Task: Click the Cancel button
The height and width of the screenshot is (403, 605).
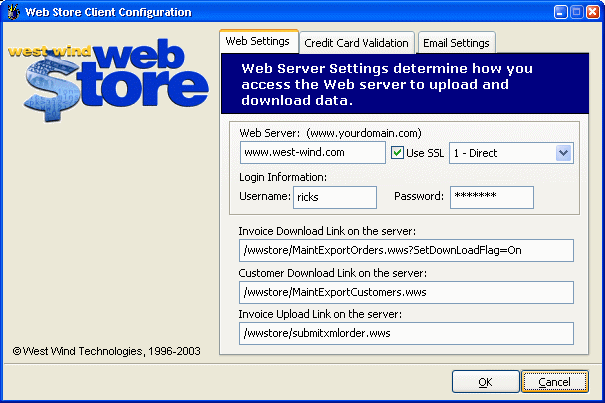Action: coord(554,381)
